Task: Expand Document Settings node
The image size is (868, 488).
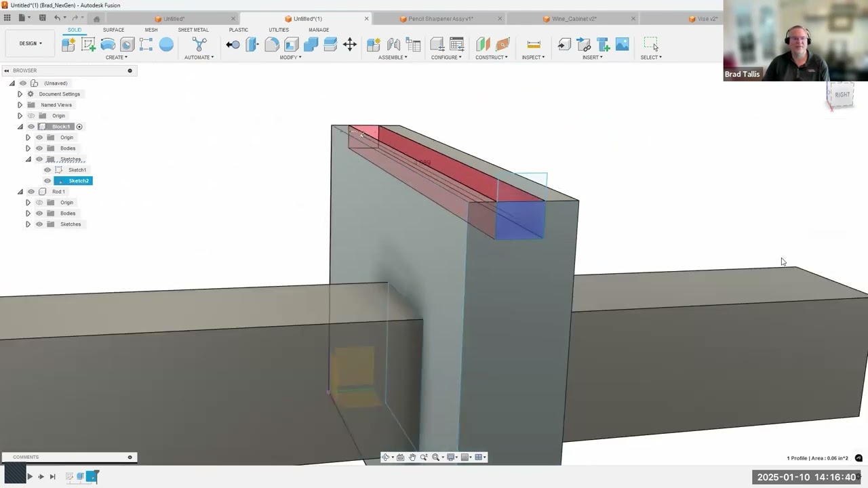Action: (20, 94)
